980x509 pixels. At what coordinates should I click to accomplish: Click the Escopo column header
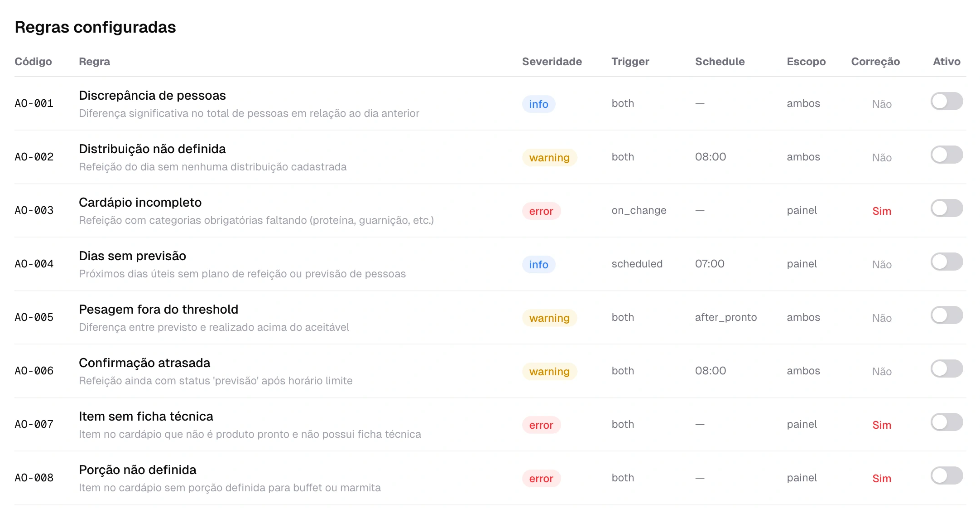pyautogui.click(x=806, y=62)
